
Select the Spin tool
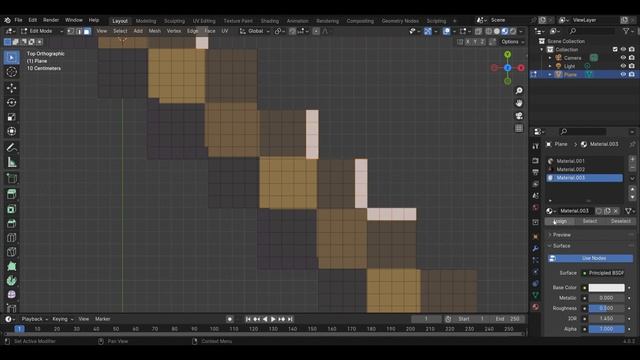(11, 280)
